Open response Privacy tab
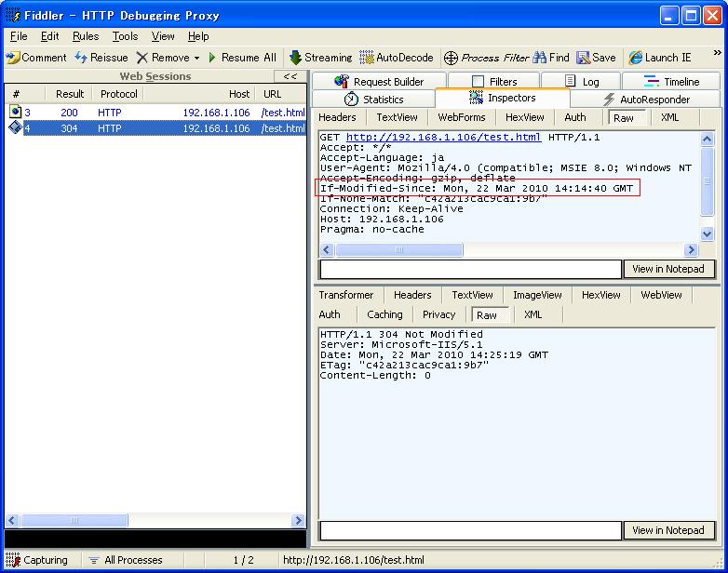This screenshot has height=573, width=728. tap(438, 314)
